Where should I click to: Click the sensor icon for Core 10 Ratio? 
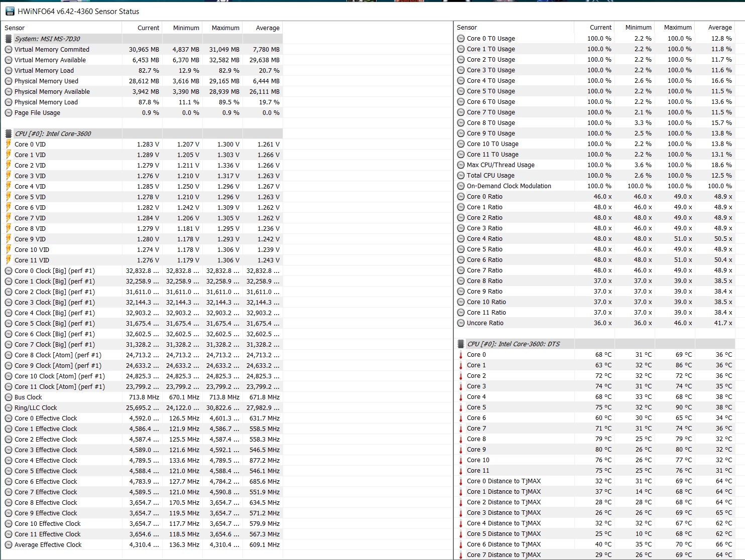461,302
